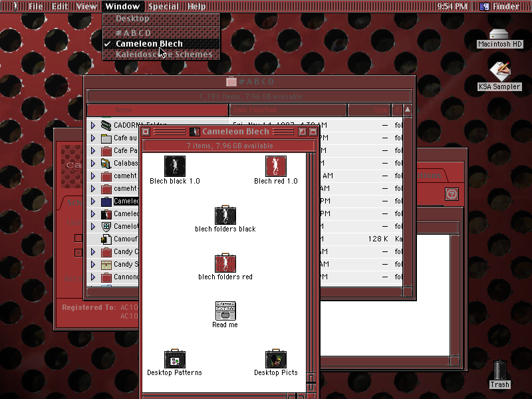Open the Special menu
This screenshot has height=399, width=532.
[164, 6]
